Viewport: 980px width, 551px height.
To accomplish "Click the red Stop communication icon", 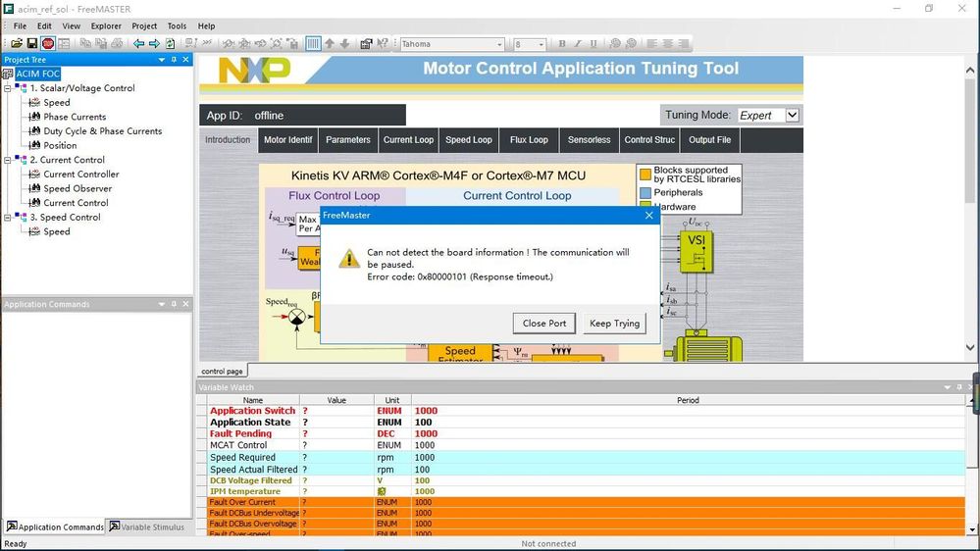I will click(x=47, y=44).
